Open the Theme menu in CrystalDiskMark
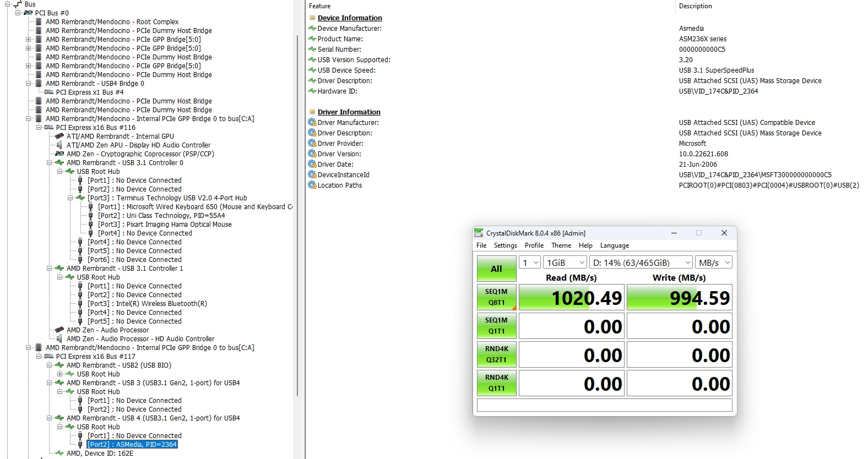868x459 pixels. tap(561, 245)
